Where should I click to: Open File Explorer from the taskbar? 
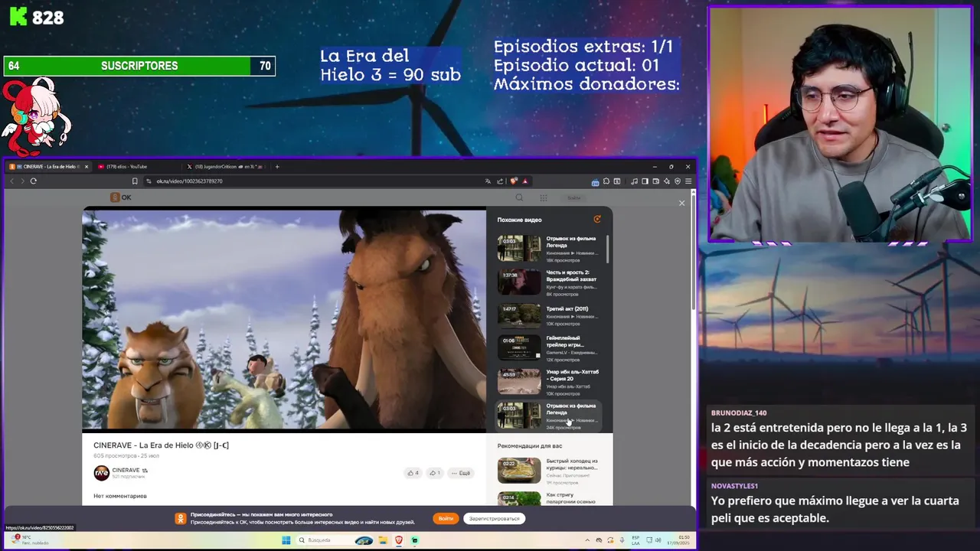click(x=382, y=540)
